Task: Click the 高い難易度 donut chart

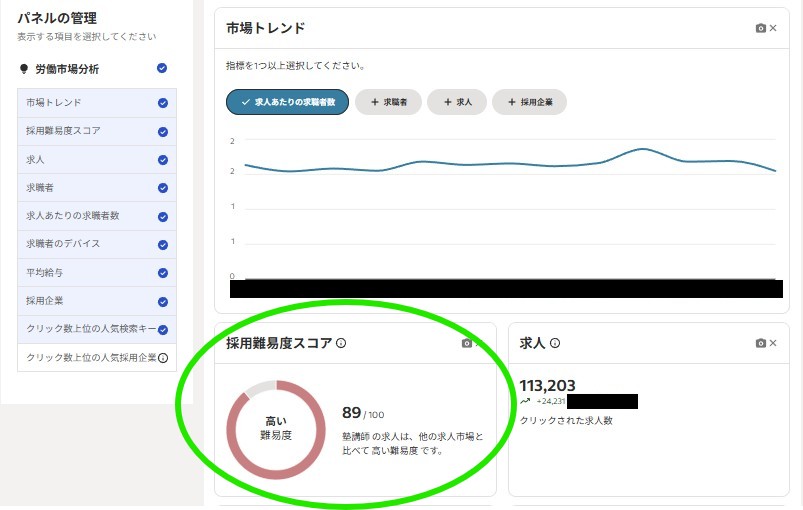Action: (276, 429)
